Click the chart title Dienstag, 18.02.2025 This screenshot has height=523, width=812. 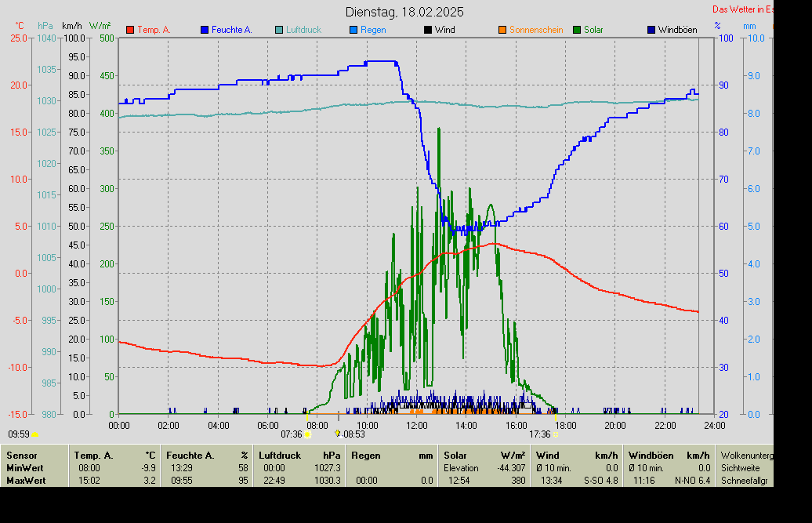(404, 12)
